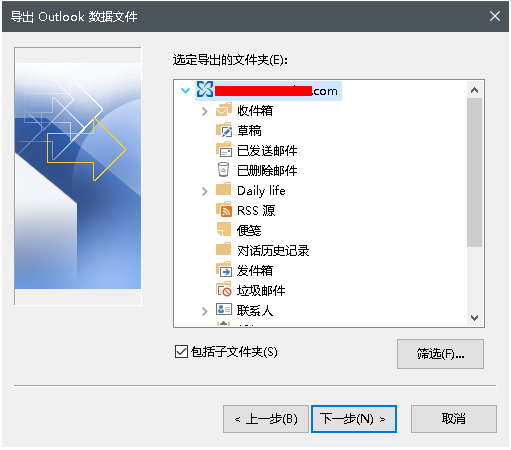Image resolution: width=511 pixels, height=450 pixels.
Task: Click the 已发送邮件 sent items icon
Action: click(224, 150)
